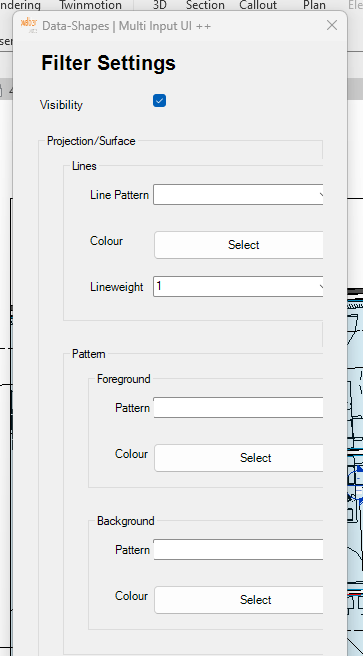This screenshot has width=363, height=656.
Task: Close the Multi Input UI dialog
Action: [332, 26]
